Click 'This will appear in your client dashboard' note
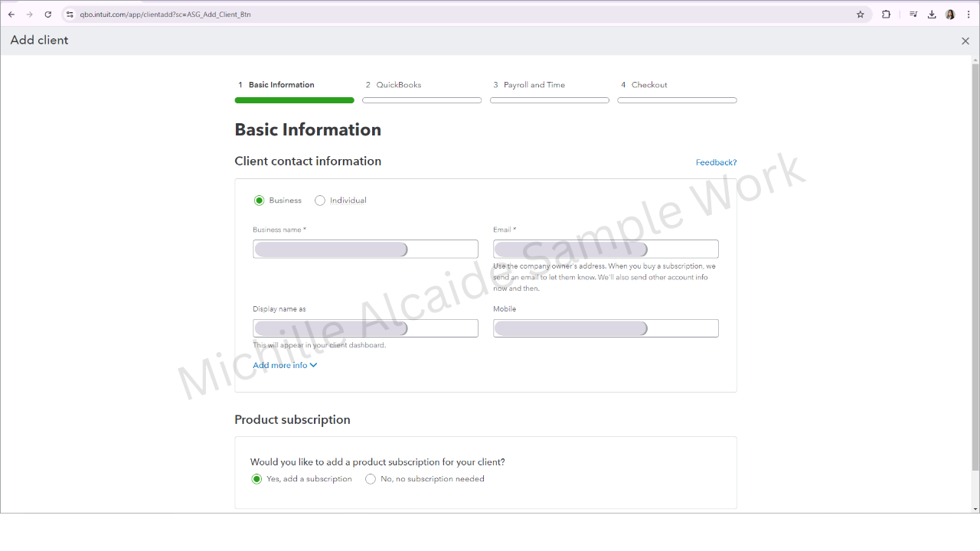 pos(319,345)
